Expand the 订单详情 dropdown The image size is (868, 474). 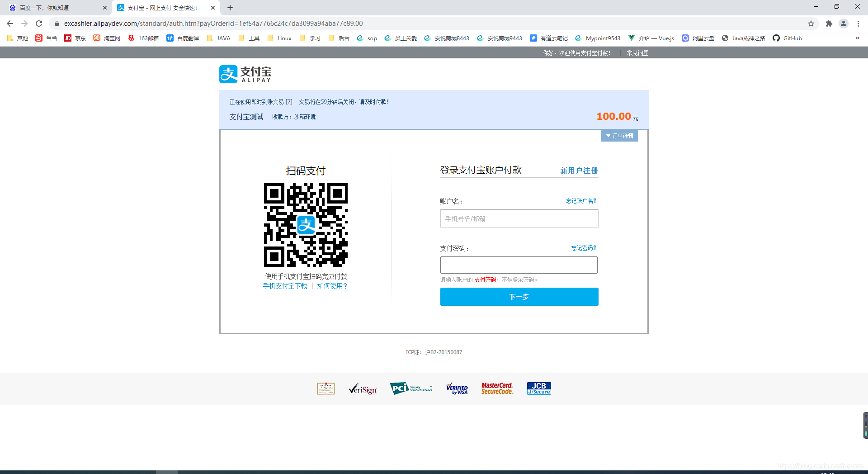620,136
